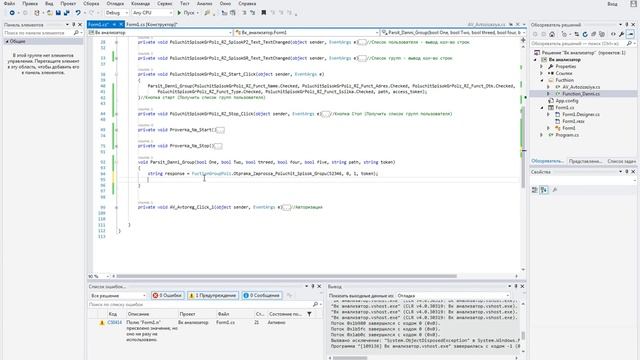Expand the Program.cs node
640x360 pixels.
[x=542, y=135]
